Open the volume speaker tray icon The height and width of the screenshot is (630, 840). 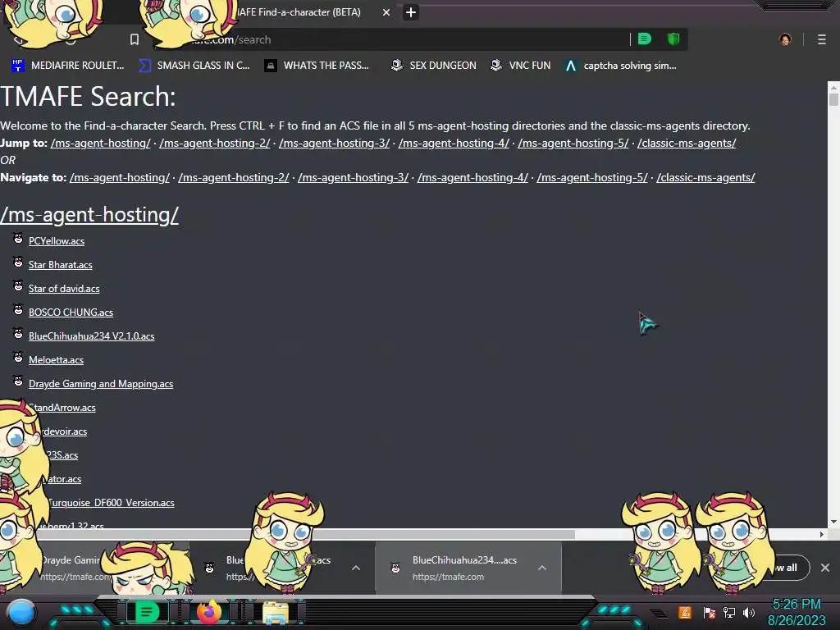pyautogui.click(x=749, y=612)
